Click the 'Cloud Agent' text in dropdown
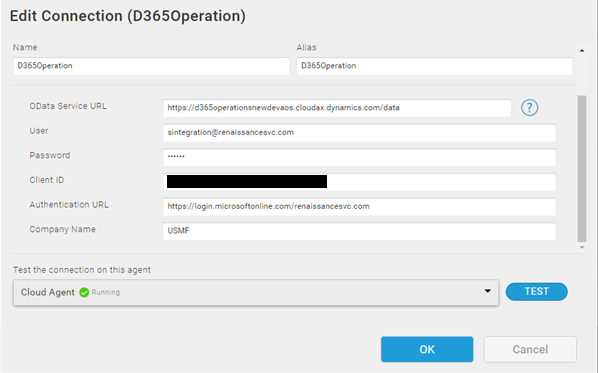This screenshot has height=373, width=598. (x=48, y=293)
